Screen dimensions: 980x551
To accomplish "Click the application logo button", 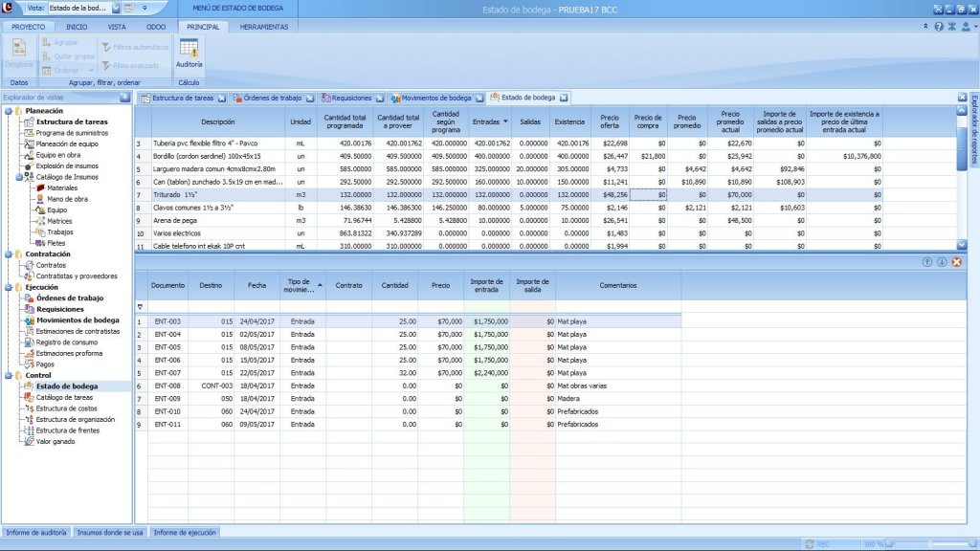I will [x=10, y=8].
